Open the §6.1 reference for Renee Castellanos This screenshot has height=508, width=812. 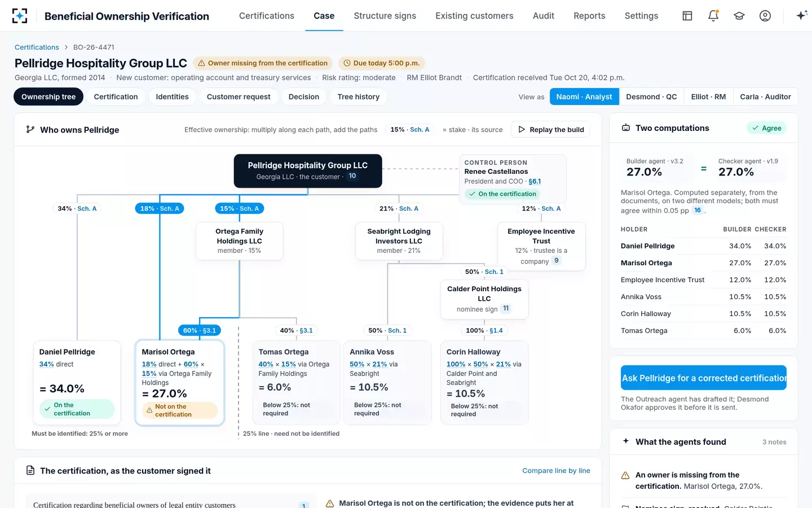pyautogui.click(x=535, y=182)
